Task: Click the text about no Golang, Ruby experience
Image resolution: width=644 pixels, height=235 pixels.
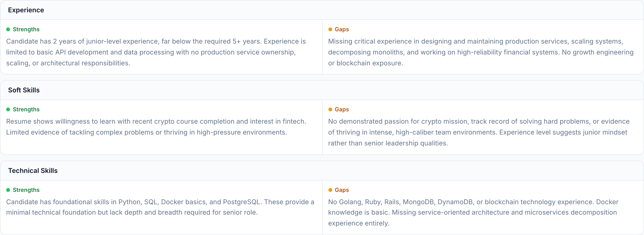Action: point(473,212)
